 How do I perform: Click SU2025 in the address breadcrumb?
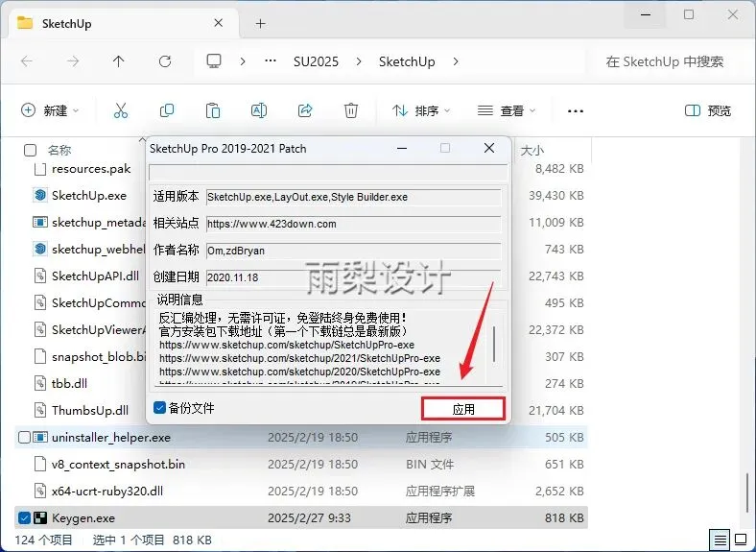[316, 61]
